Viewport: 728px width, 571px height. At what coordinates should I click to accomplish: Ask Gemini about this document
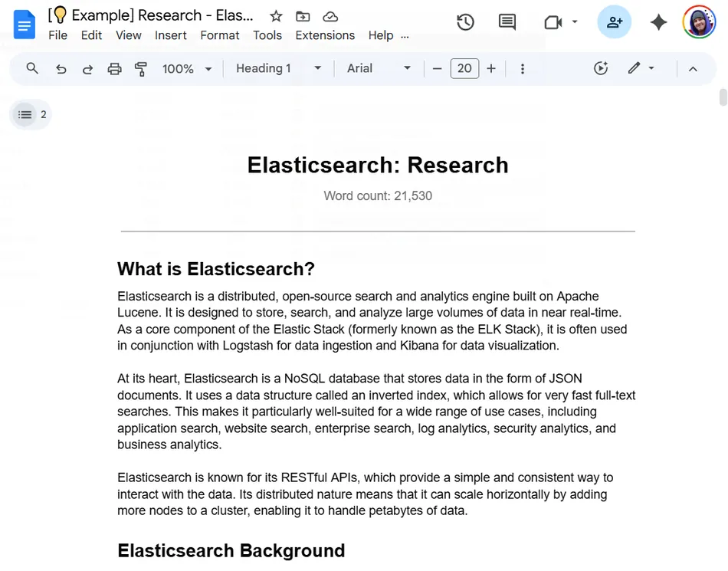658,22
